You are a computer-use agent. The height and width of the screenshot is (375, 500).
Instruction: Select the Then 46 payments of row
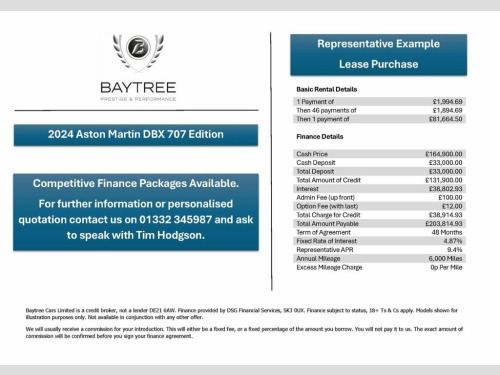[x=379, y=110]
